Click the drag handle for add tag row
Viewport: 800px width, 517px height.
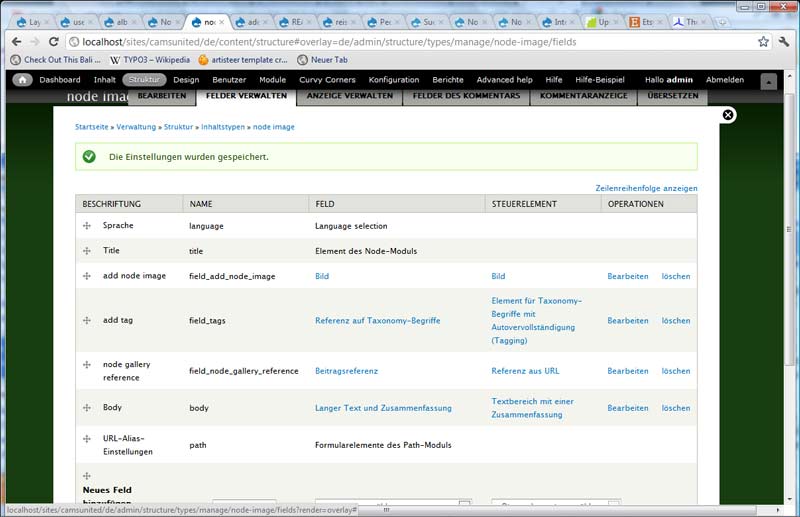[x=87, y=321]
